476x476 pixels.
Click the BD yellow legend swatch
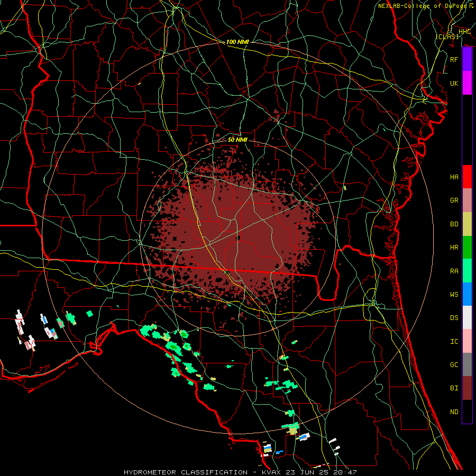coord(467,224)
